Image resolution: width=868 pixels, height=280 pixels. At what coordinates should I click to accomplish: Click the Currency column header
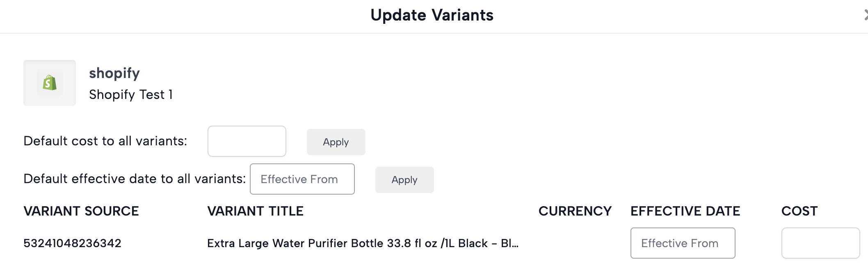[575, 211]
